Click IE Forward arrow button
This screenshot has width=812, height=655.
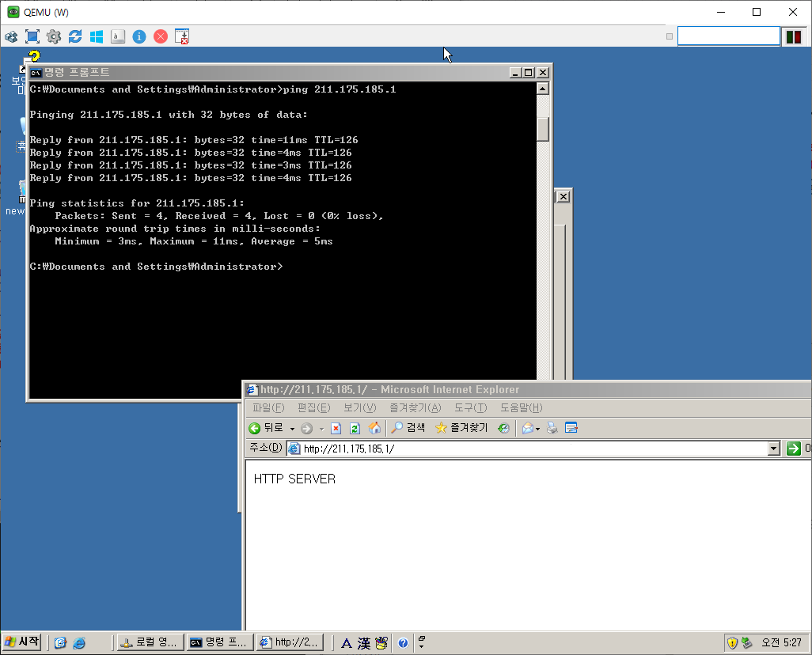pos(306,429)
